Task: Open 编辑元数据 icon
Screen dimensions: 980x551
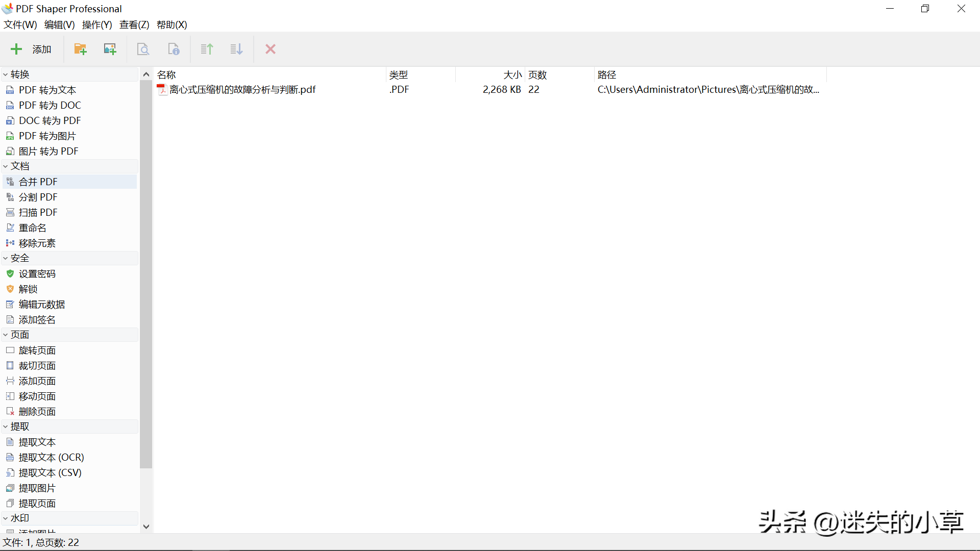Action: tap(10, 304)
